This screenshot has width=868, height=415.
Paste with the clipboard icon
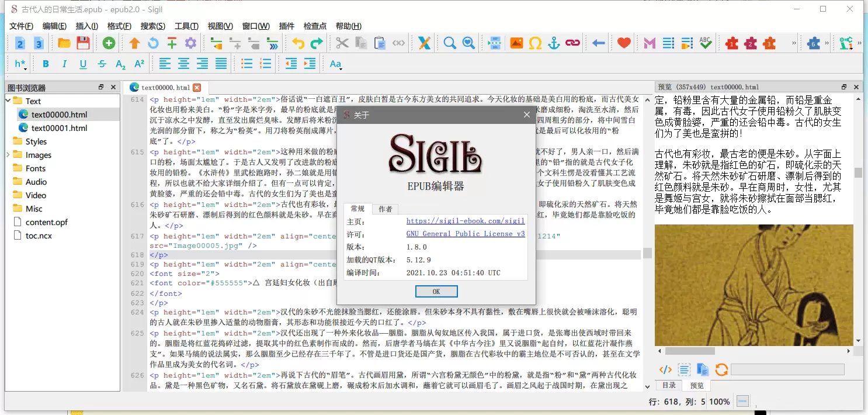click(380, 43)
